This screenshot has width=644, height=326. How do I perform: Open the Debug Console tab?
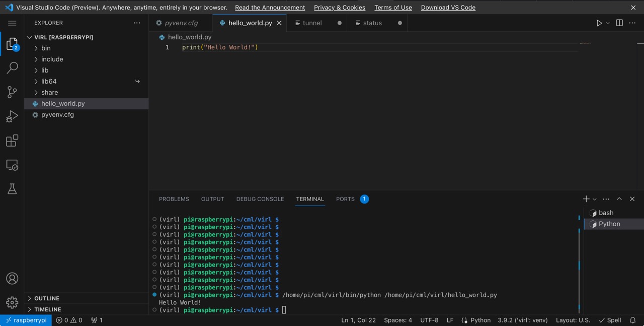(260, 199)
